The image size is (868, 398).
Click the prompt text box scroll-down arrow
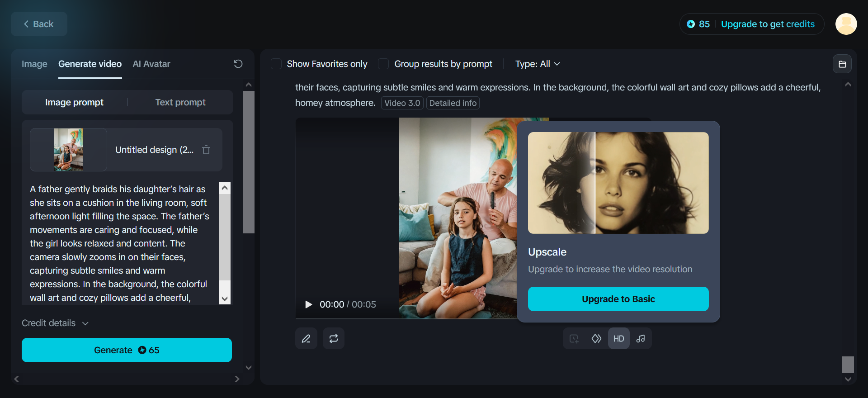[x=225, y=299]
